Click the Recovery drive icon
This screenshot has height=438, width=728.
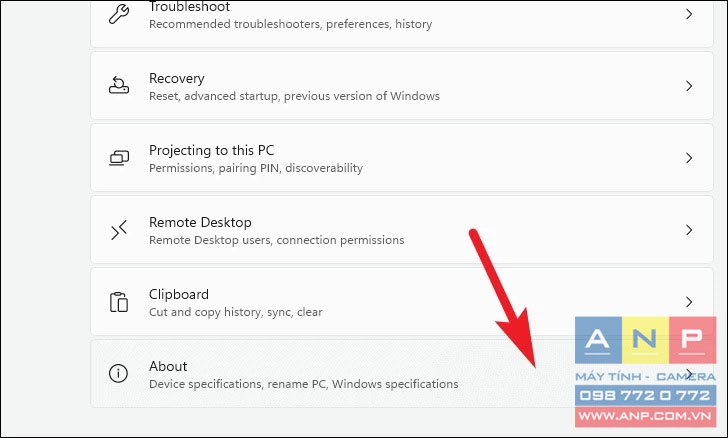[119, 86]
